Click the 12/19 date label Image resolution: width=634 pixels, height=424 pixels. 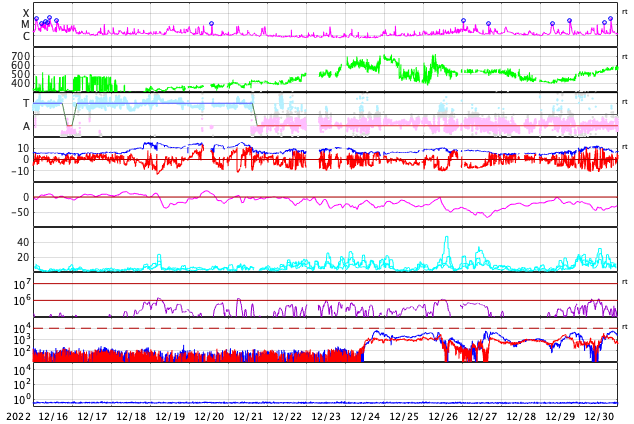[x=170, y=416]
